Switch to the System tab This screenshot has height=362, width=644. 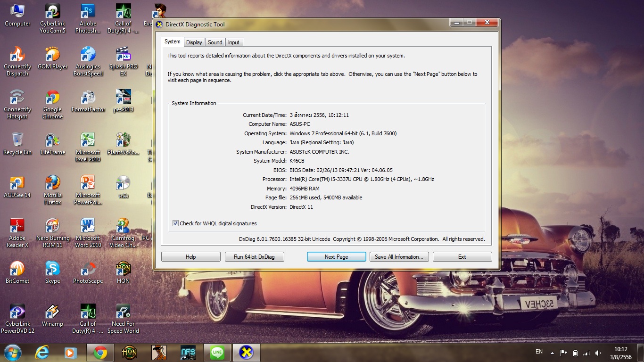(172, 41)
